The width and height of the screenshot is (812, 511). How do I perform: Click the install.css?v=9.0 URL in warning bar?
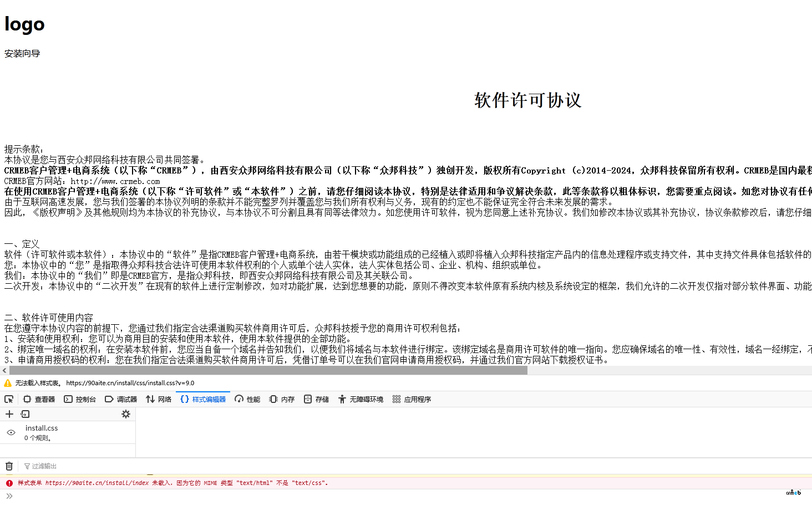click(x=130, y=383)
